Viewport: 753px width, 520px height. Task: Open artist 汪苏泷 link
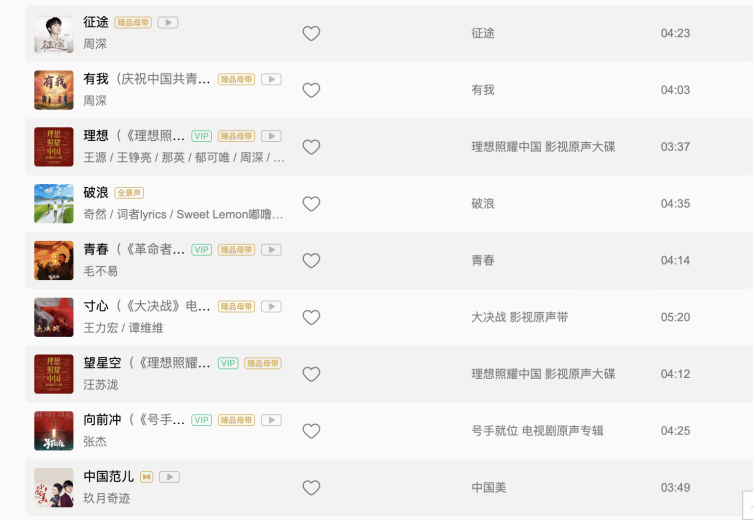coord(101,385)
